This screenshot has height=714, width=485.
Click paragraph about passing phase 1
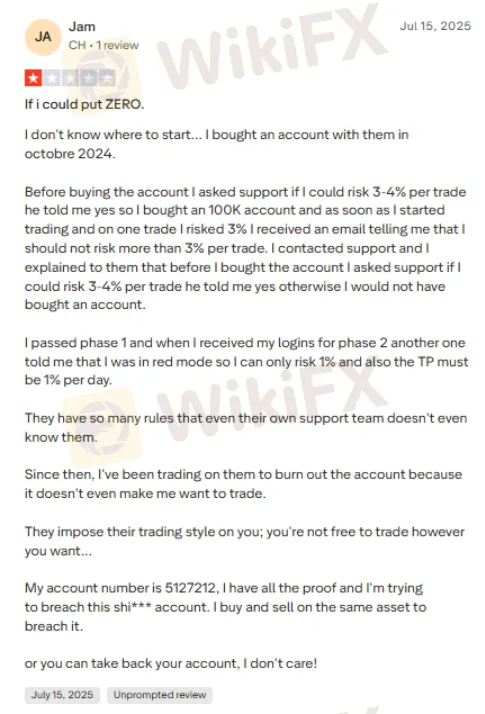tap(246, 361)
